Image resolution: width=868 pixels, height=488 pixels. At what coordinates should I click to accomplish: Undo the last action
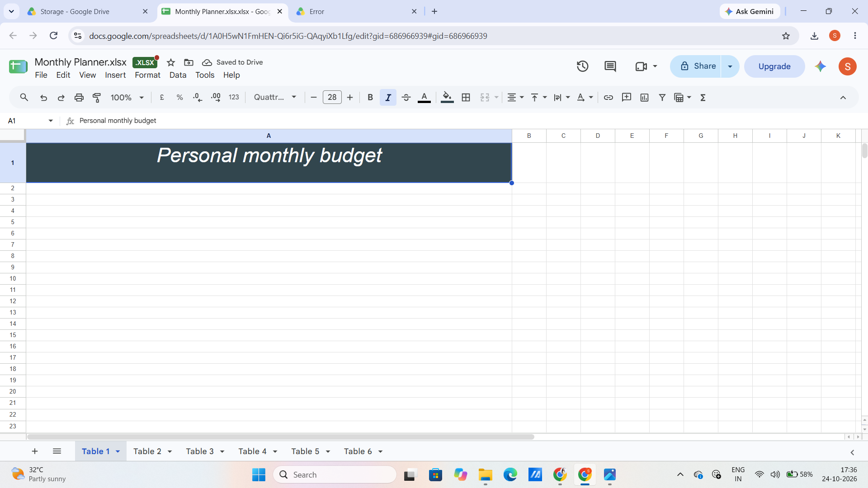[x=43, y=97]
